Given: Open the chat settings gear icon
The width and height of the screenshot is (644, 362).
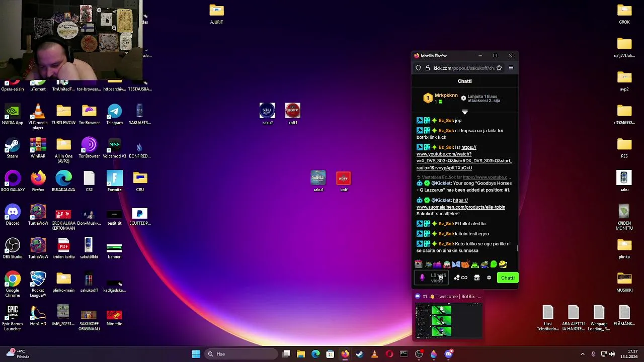Looking at the screenshot, I should [489, 278].
